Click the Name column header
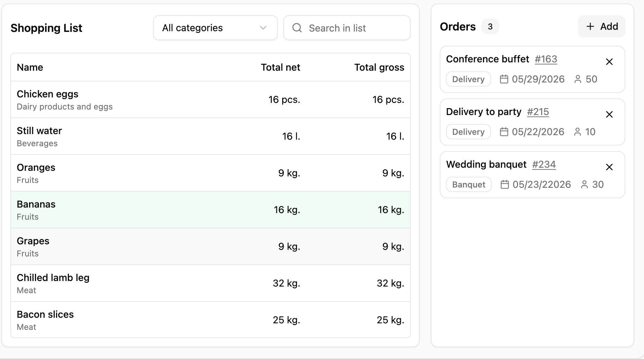 (30, 67)
